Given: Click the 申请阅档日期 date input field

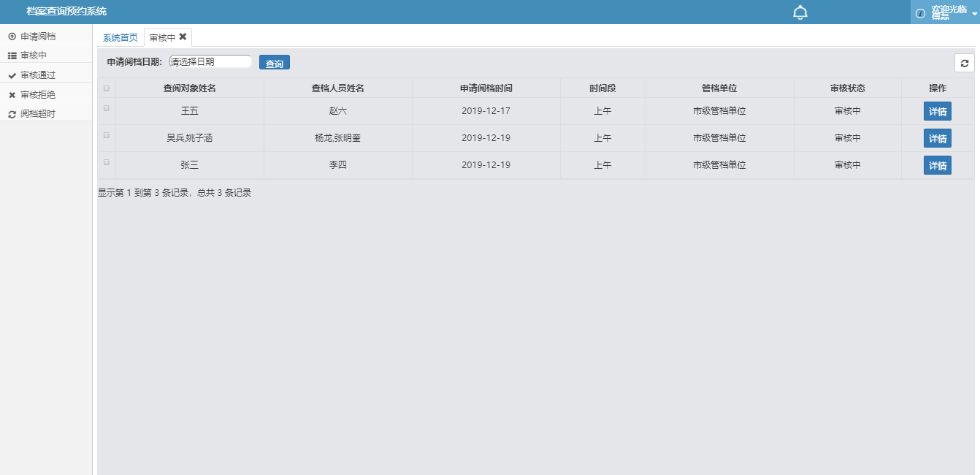Looking at the screenshot, I should pos(210,62).
